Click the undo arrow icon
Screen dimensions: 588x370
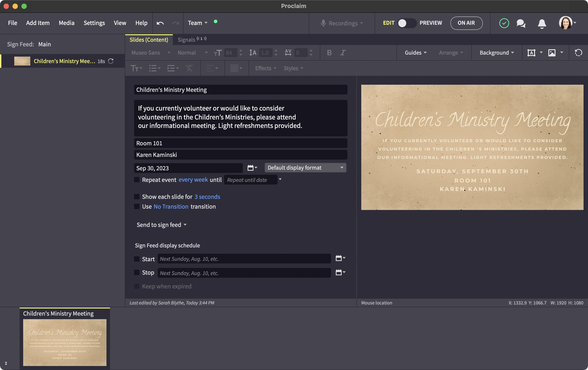click(160, 23)
